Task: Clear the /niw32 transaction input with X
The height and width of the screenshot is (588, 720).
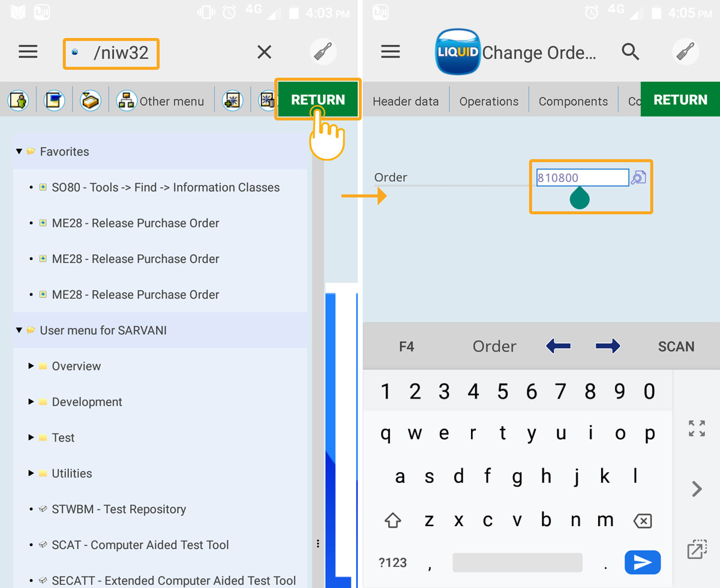Action: [x=264, y=53]
